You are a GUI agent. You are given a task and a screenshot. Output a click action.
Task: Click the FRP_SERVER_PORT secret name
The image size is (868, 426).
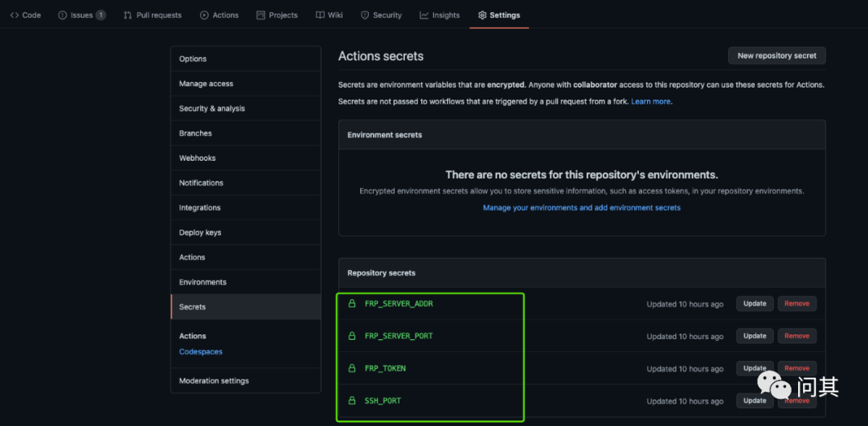pos(399,336)
